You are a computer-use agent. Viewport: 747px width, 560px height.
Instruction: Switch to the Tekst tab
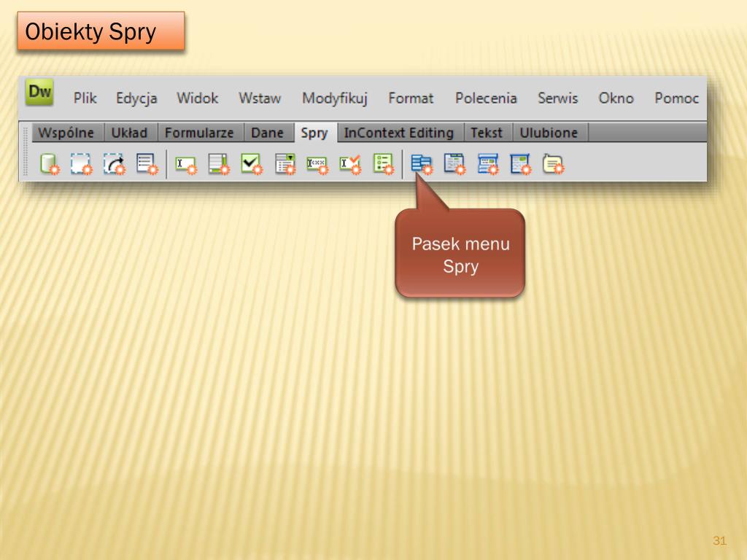point(487,133)
